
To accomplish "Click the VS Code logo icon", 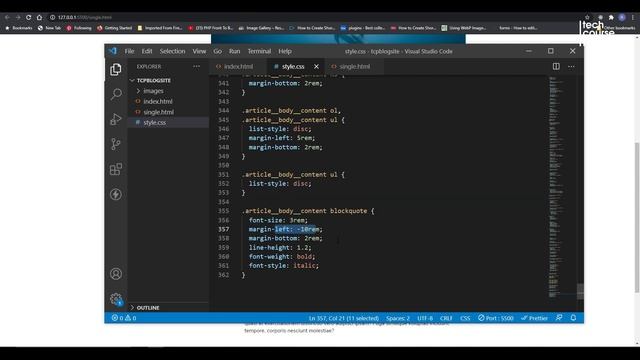I will [113, 51].
